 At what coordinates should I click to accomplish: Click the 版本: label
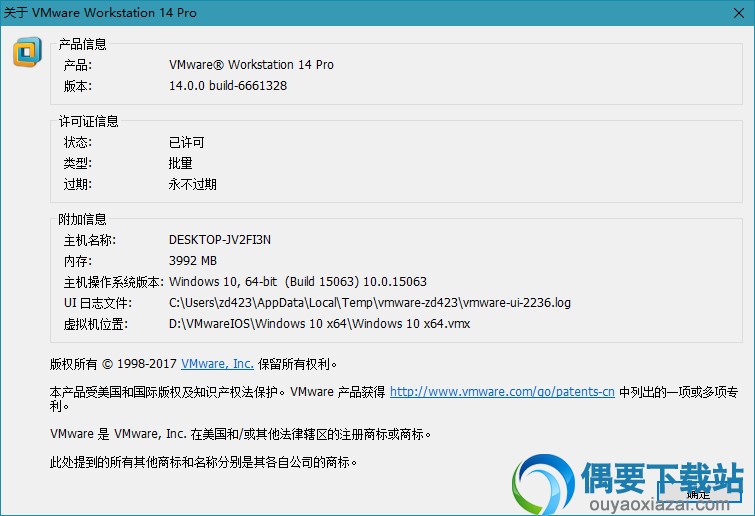pyautogui.click(x=78, y=86)
